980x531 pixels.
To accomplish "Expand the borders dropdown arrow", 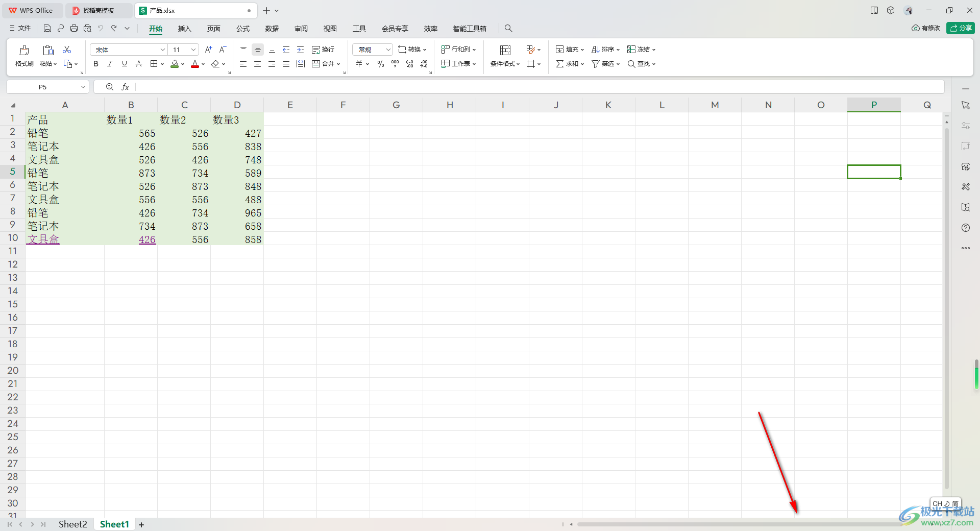I will click(162, 64).
